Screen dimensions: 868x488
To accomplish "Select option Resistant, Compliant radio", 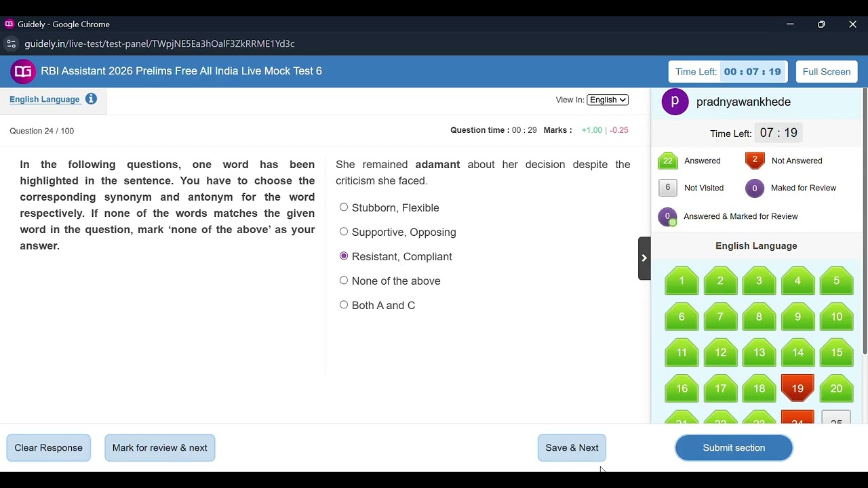I will [x=344, y=256].
